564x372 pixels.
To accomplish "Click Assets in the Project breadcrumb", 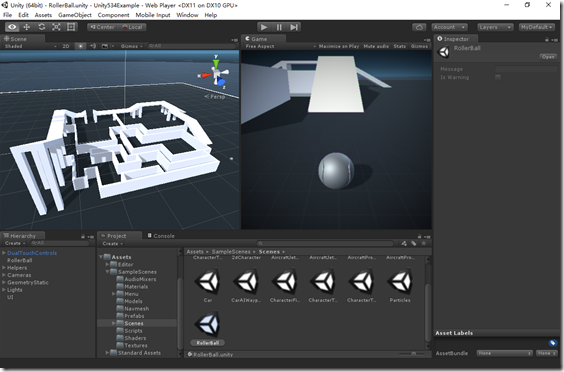I will 195,252.
